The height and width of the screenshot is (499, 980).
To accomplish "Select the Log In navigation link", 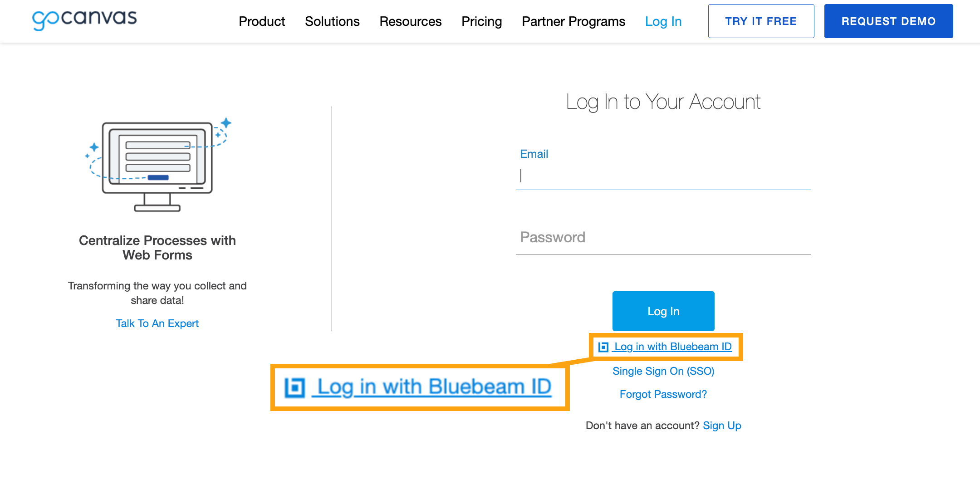I will 663,21.
